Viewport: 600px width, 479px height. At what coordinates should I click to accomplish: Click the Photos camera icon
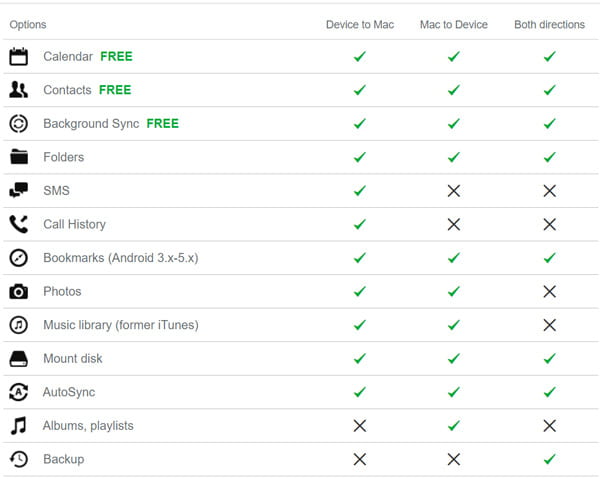pyautogui.click(x=18, y=292)
